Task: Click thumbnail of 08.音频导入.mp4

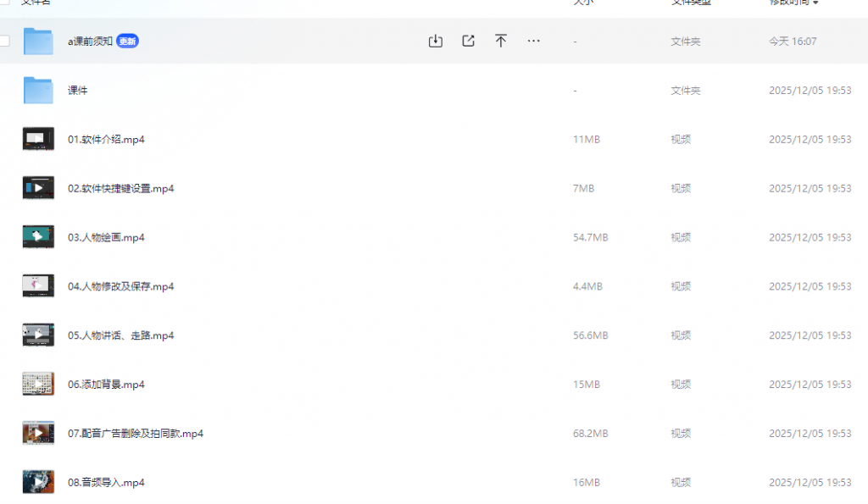Action: [38, 482]
